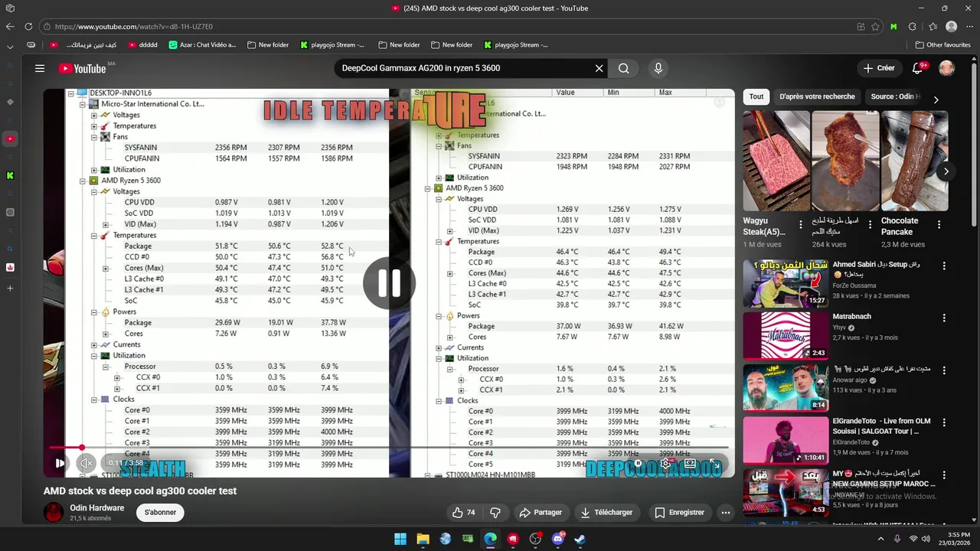Viewport: 980px width, 551px height.
Task: Go back with browser back arrow
Action: tap(9, 26)
